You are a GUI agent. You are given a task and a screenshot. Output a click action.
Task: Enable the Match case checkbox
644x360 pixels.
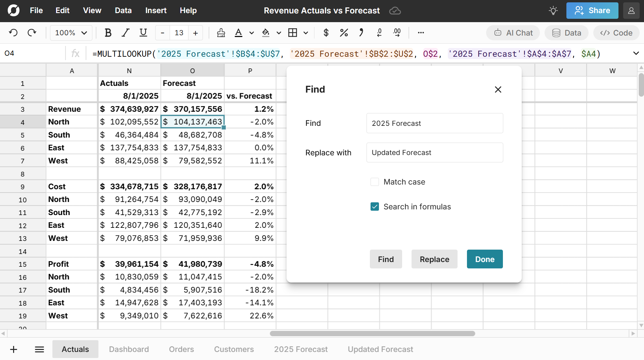[375, 182]
